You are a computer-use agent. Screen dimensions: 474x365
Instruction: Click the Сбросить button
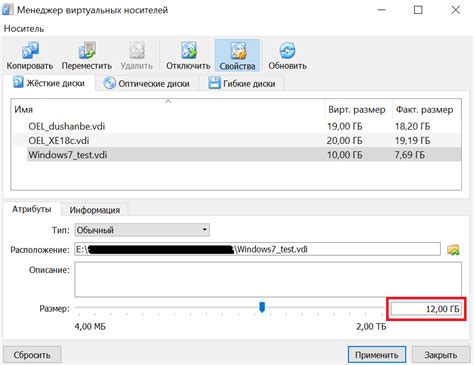[x=32, y=355]
